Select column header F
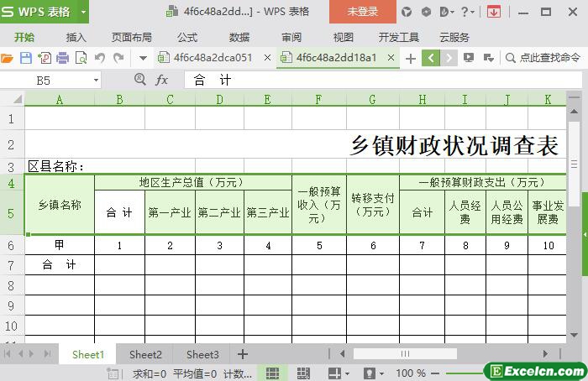Viewport: 588px width, 381px height. [318, 99]
